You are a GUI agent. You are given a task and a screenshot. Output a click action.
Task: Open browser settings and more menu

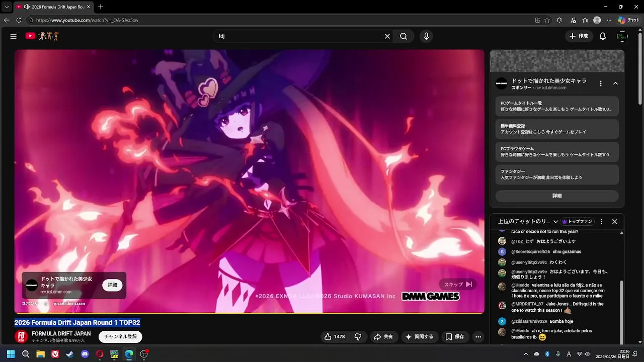pos(609,20)
